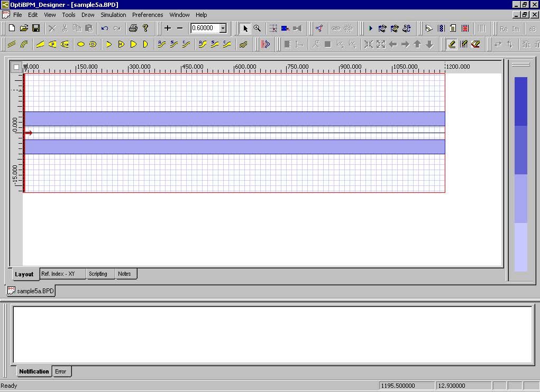Undo the last action
Image resolution: width=540 pixels, height=392 pixels.
point(104,28)
